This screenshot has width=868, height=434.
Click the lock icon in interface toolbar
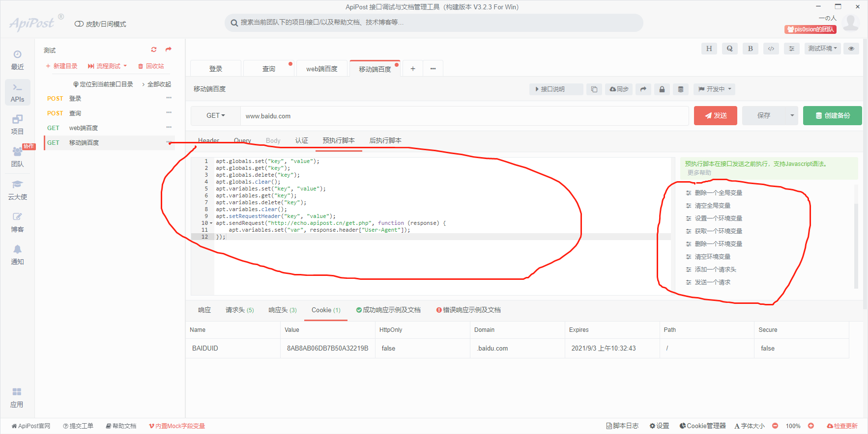click(x=662, y=89)
